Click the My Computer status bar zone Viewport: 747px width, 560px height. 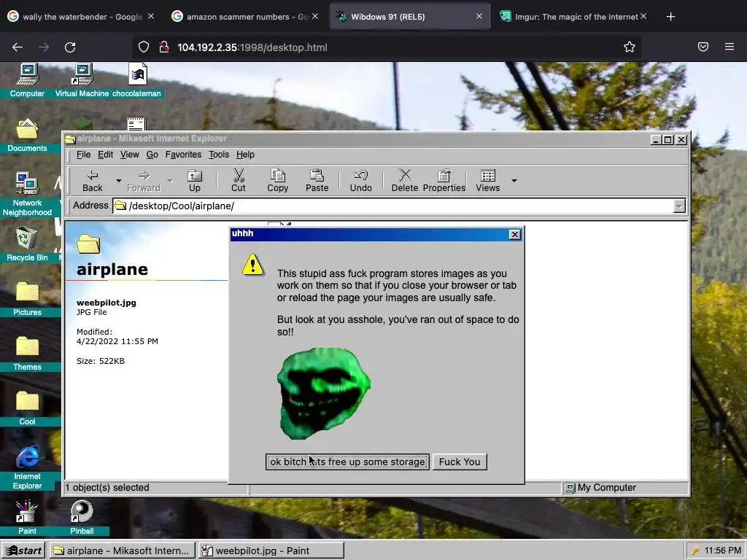pos(625,488)
